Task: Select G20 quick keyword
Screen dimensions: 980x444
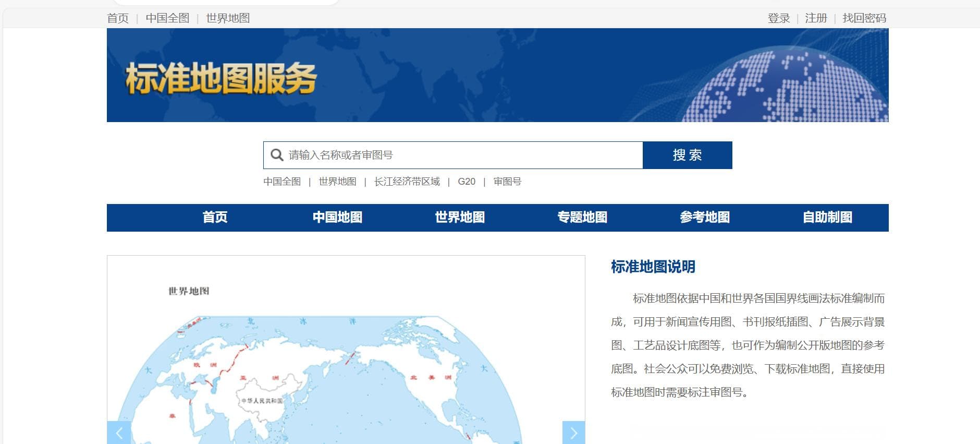Action: coord(467,182)
